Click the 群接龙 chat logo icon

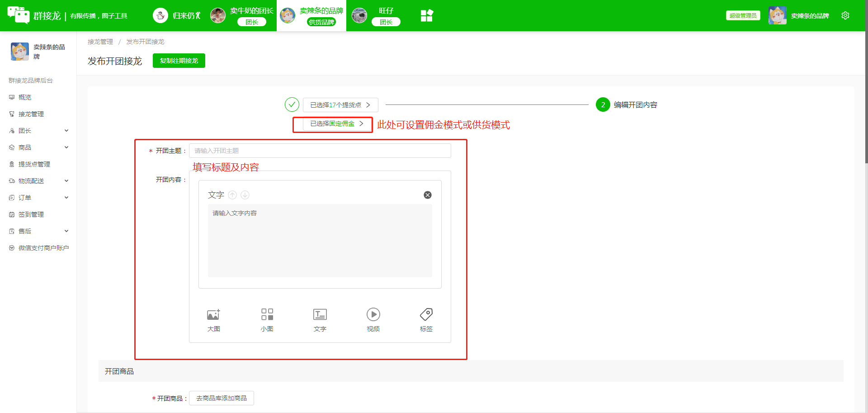tap(19, 15)
